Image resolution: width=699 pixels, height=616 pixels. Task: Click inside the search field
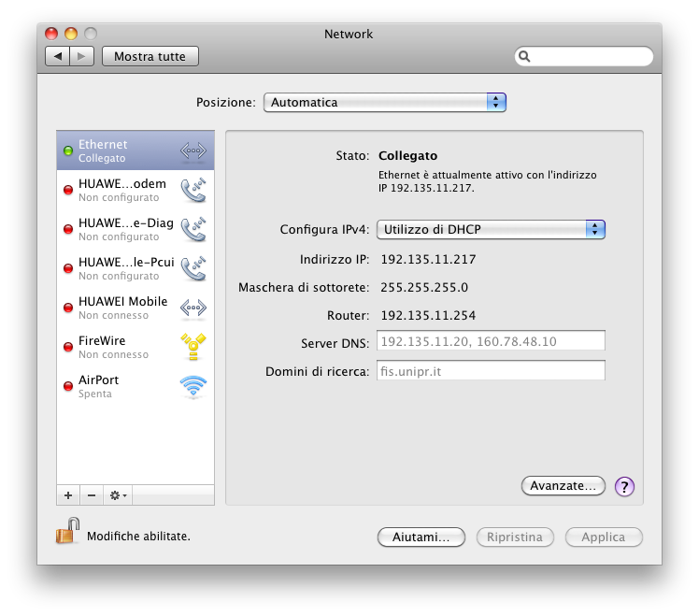pos(584,56)
